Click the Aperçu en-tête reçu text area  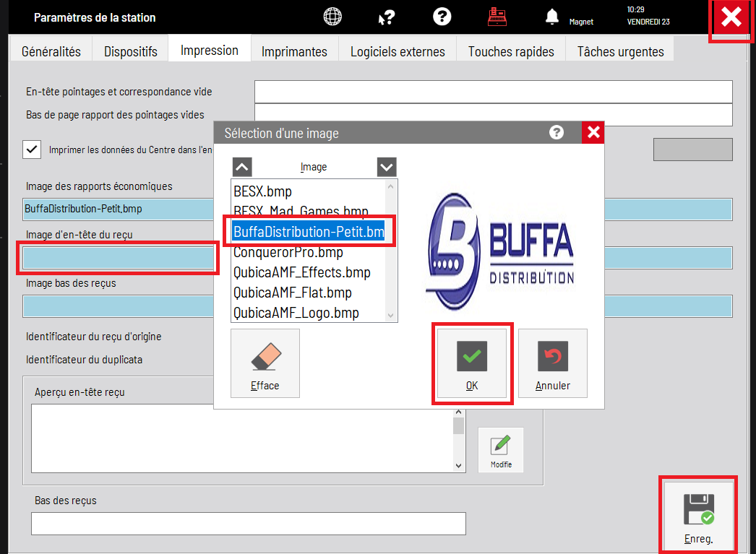[x=243, y=438]
